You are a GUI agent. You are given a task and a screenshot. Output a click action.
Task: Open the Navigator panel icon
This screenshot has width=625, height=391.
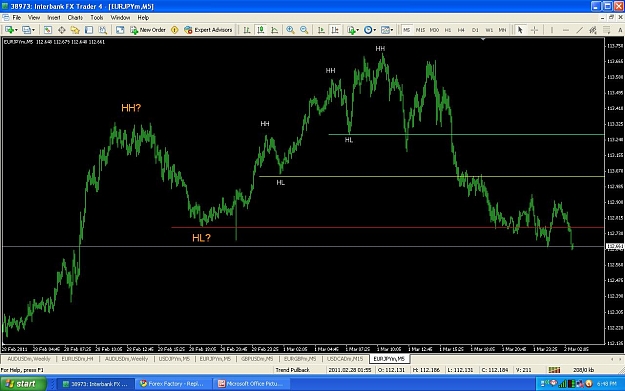(x=75, y=30)
